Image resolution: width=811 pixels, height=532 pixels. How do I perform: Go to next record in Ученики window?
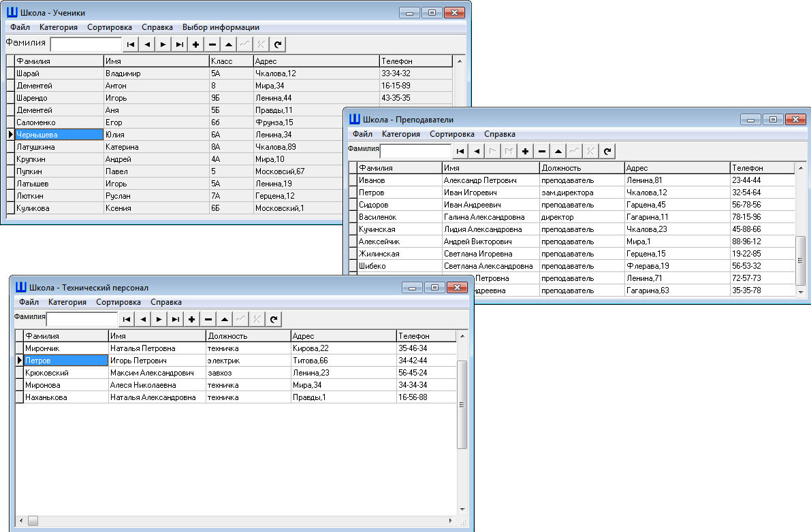pos(163,44)
